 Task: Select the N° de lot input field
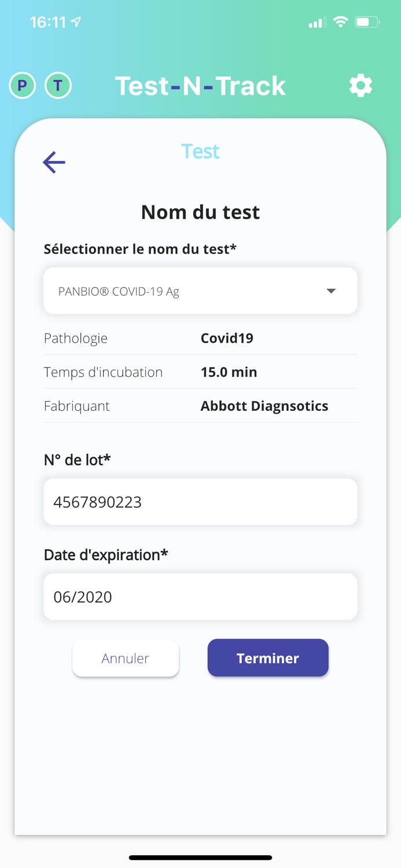[x=200, y=502]
